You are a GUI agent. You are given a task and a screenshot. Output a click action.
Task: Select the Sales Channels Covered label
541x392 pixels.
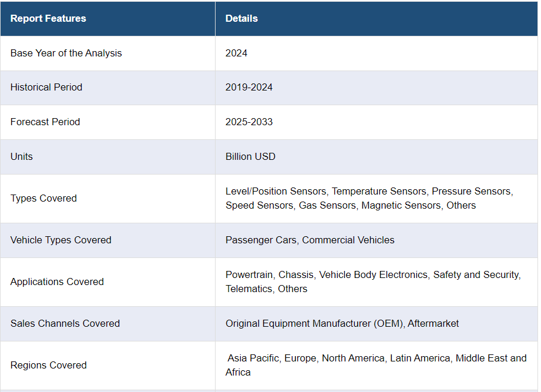(x=65, y=323)
